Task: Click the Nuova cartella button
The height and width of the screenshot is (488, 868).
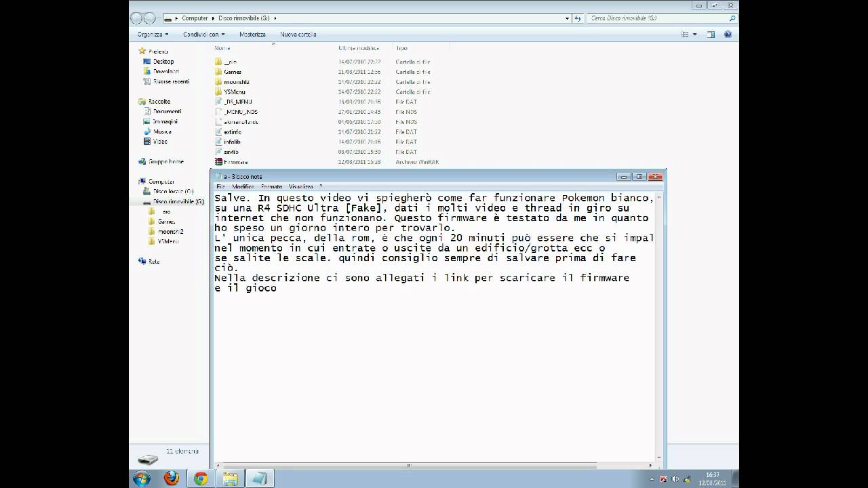Action: (298, 34)
